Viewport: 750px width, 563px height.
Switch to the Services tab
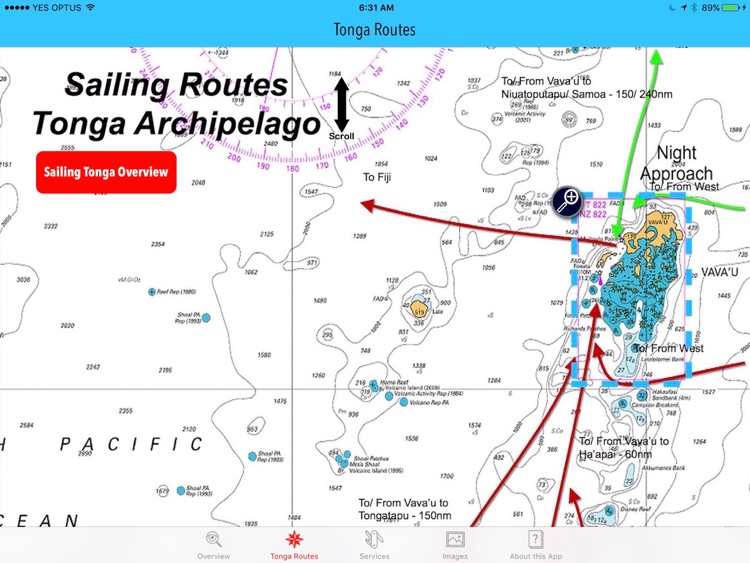click(374, 545)
